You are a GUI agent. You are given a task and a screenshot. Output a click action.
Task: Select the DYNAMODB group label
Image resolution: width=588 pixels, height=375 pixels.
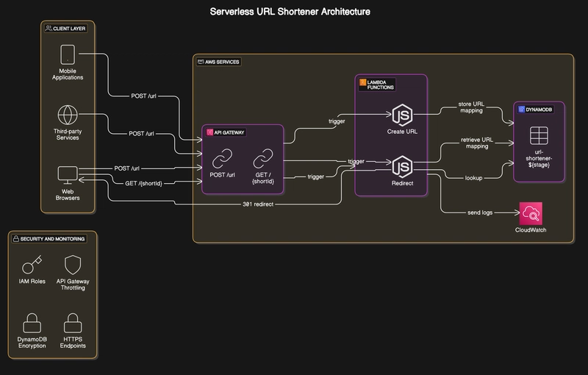coord(539,110)
